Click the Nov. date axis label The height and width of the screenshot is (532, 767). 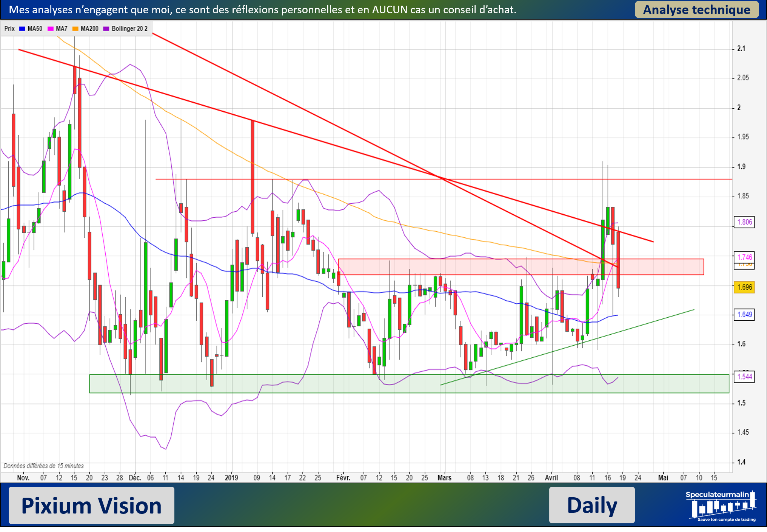[23, 478]
